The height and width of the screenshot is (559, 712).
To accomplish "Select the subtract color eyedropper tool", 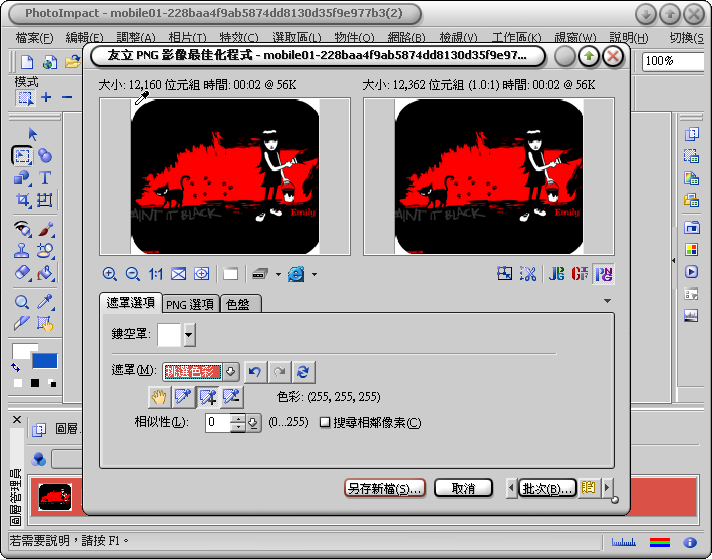I will pyautogui.click(x=232, y=397).
